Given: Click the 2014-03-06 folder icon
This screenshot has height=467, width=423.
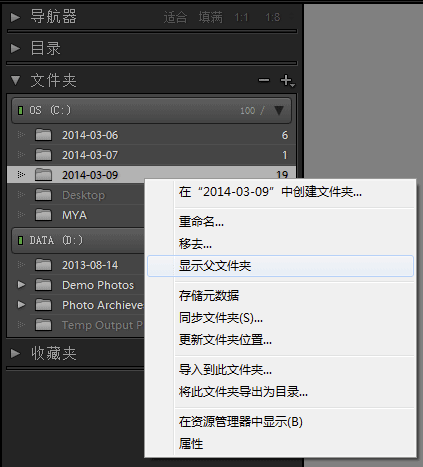Looking at the screenshot, I should tap(43, 135).
